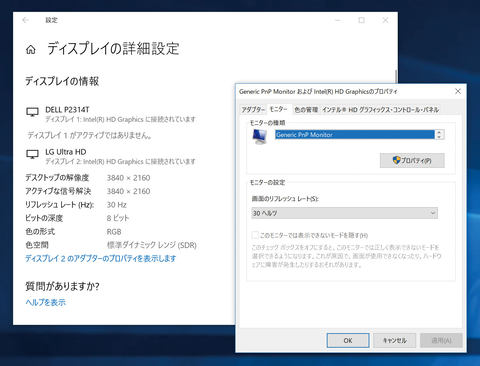Click the shield icon on the properties button
Image resolution: width=480 pixels, height=366 pixels.
(x=396, y=160)
